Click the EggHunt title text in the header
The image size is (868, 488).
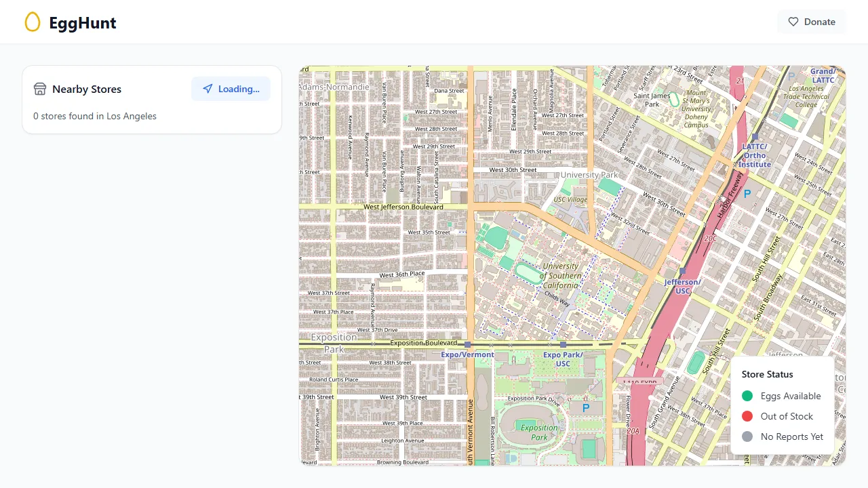(82, 22)
